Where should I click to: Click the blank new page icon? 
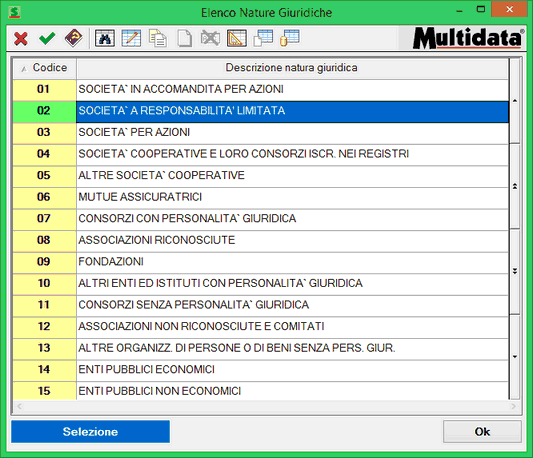tap(184, 38)
